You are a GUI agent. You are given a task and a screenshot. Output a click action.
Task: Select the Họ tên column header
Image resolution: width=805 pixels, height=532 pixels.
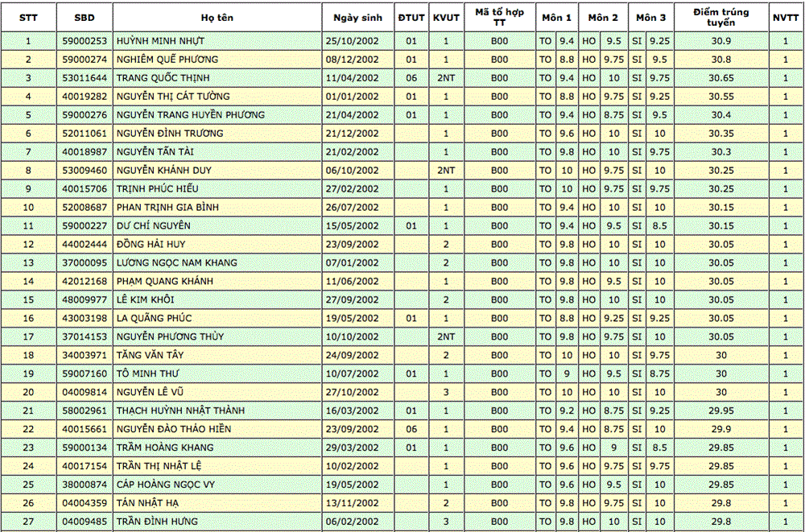(x=217, y=18)
